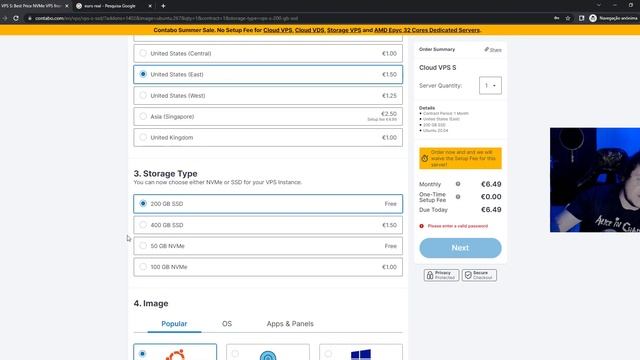The width and height of the screenshot is (640, 360).
Task: Click the Privacy Protected badge
Action: [x=441, y=275]
